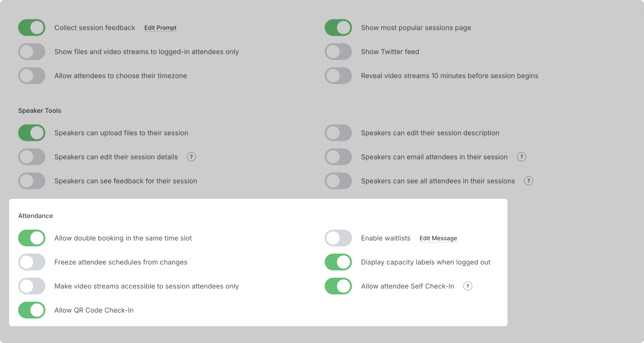The width and height of the screenshot is (644, 343).
Task: Toggle Allow QR Code Check-In off
Action: [x=32, y=310]
